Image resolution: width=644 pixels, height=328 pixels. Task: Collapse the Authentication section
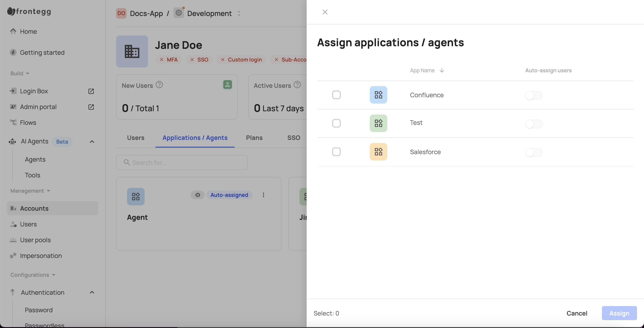(92, 292)
